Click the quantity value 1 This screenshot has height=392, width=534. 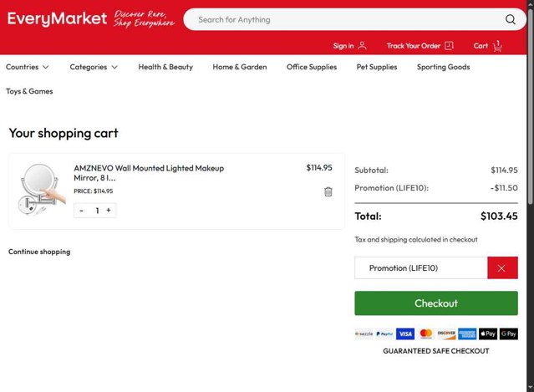[98, 211]
